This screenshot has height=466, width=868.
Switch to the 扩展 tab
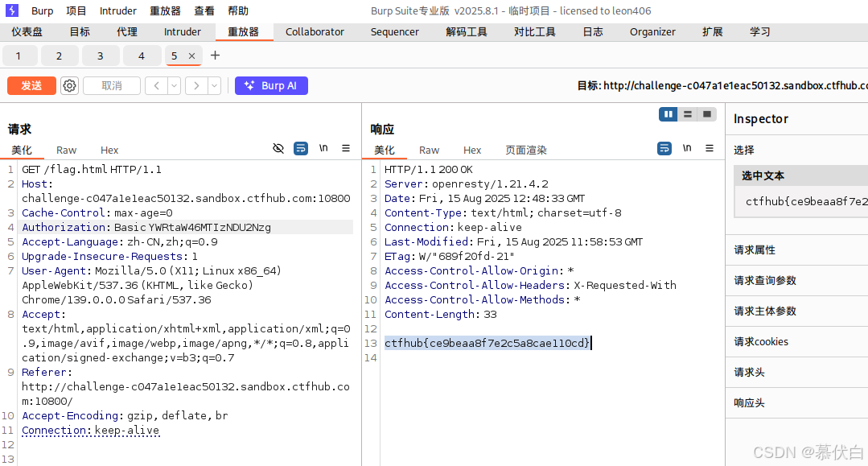click(713, 32)
